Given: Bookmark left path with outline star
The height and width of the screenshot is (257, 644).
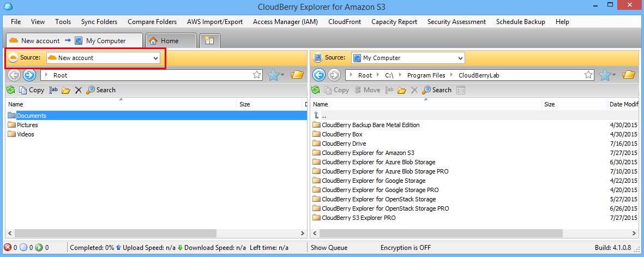Looking at the screenshot, I should [x=257, y=75].
